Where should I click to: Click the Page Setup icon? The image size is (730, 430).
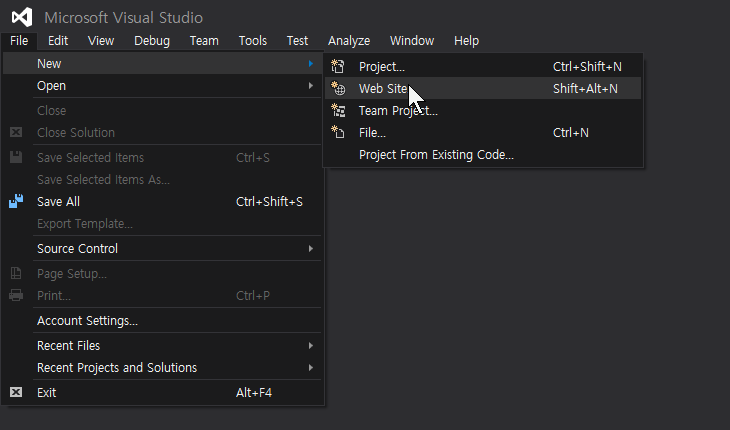[x=16, y=273]
